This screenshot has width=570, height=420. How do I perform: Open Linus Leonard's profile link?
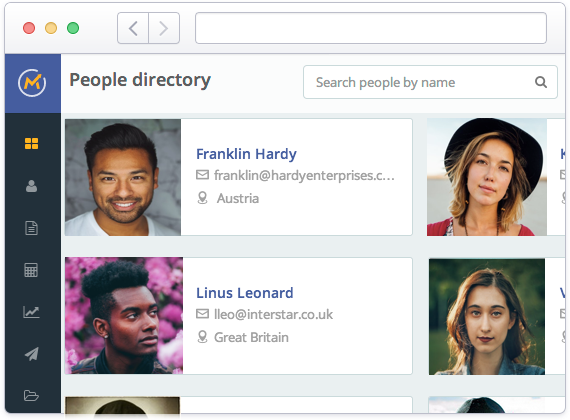[245, 293]
